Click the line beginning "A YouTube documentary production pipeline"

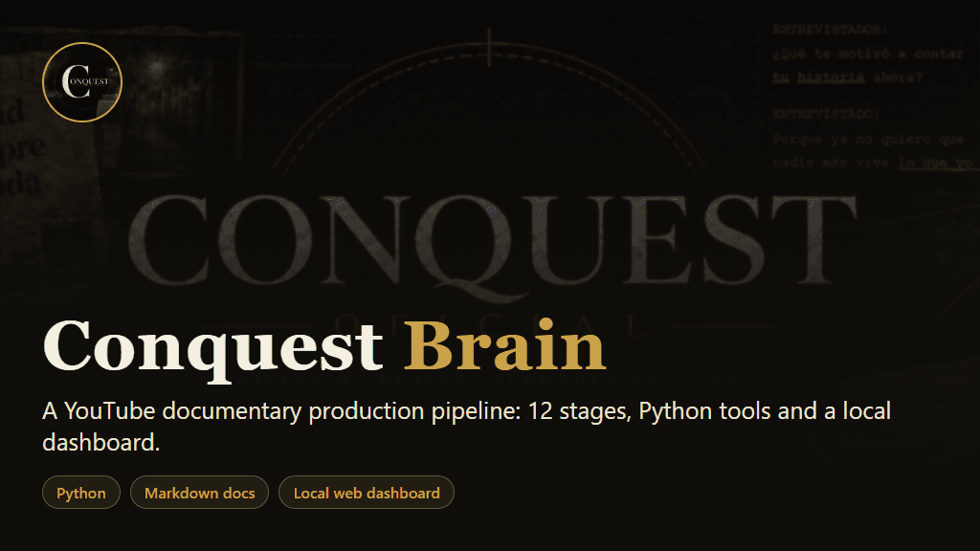pyautogui.click(x=467, y=411)
